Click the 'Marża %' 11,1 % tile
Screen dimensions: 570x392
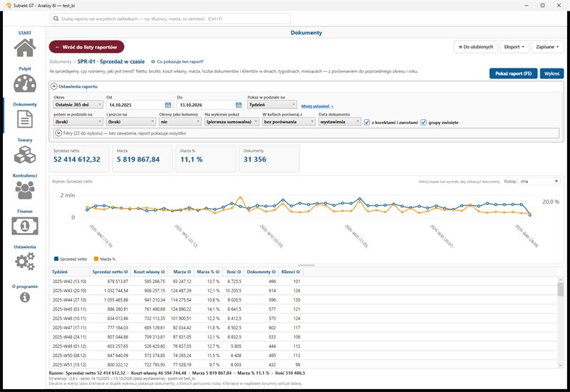point(205,158)
